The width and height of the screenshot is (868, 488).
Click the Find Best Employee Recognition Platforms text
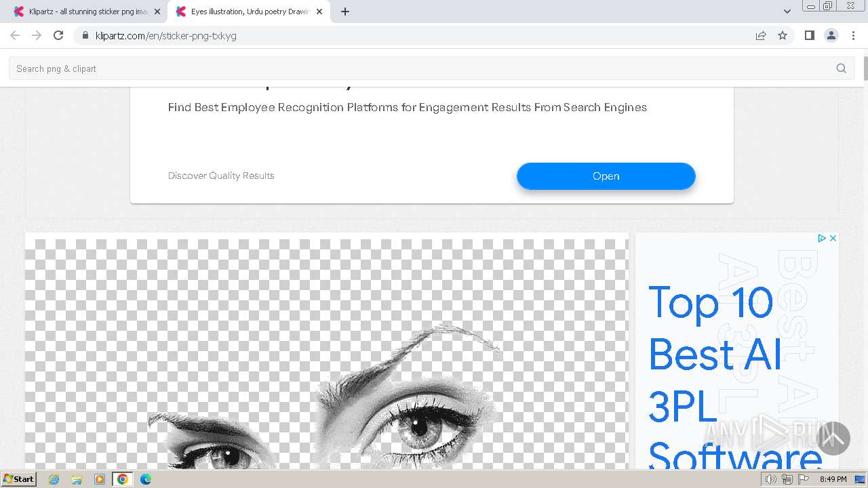click(407, 107)
